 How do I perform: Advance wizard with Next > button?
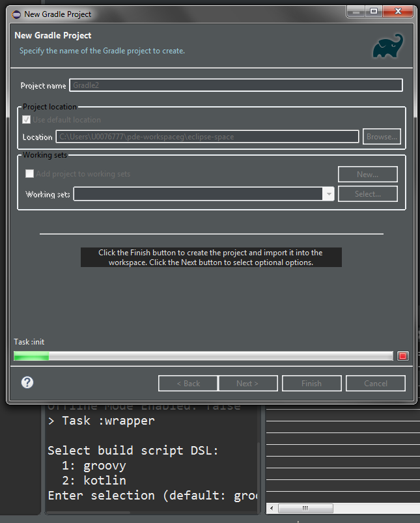[x=247, y=383]
